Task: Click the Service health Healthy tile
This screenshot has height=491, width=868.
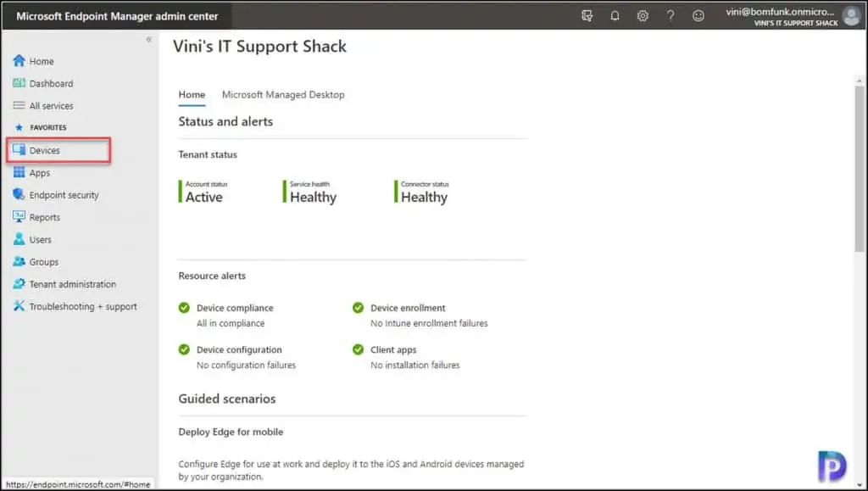Action: pyautogui.click(x=310, y=192)
